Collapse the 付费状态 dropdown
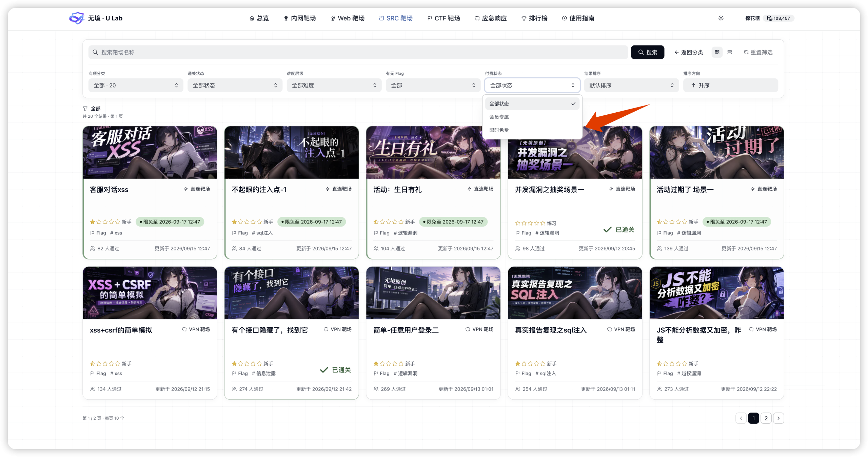The width and height of the screenshot is (868, 457). coord(532,85)
